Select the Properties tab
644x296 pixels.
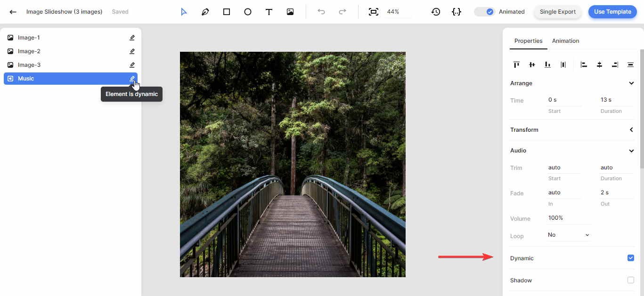(528, 40)
